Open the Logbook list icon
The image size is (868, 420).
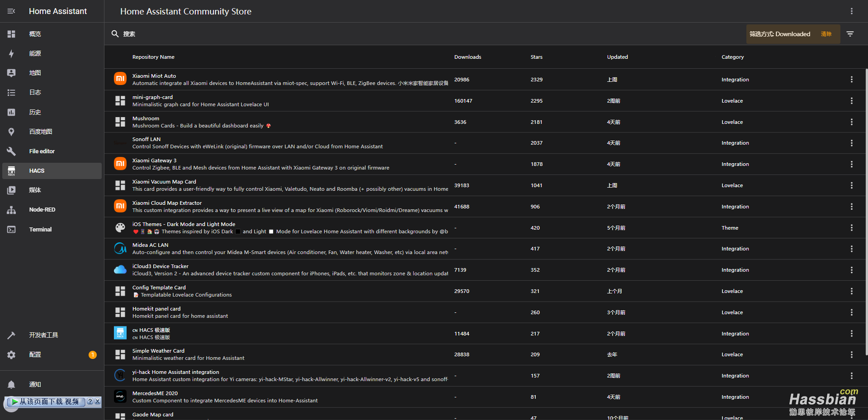pos(11,93)
